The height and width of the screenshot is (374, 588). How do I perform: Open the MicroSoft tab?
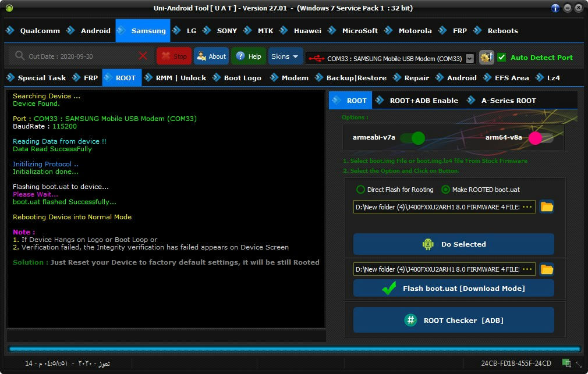click(353, 31)
